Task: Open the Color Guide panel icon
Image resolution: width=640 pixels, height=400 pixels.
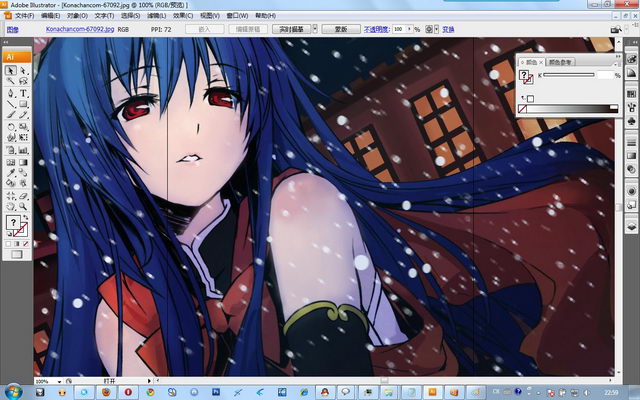Action: click(631, 73)
